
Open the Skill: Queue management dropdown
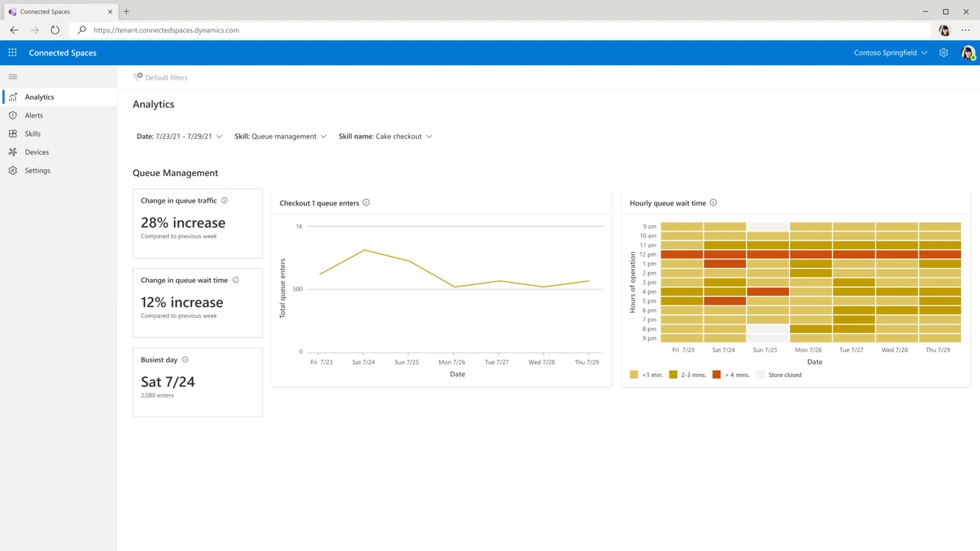[281, 137]
